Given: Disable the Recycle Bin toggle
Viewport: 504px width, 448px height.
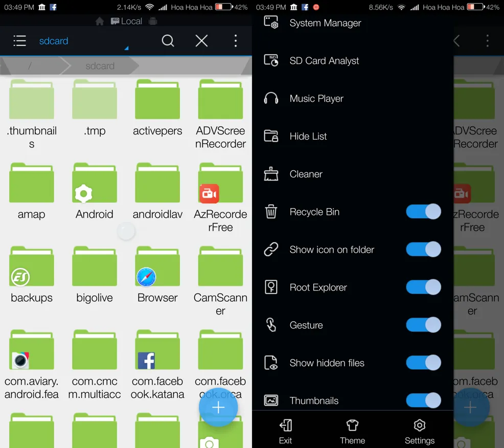Looking at the screenshot, I should point(423,212).
